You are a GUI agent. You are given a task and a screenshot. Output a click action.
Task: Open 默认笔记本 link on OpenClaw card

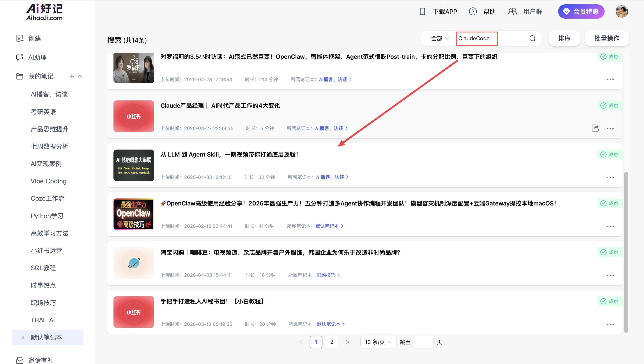click(329, 226)
